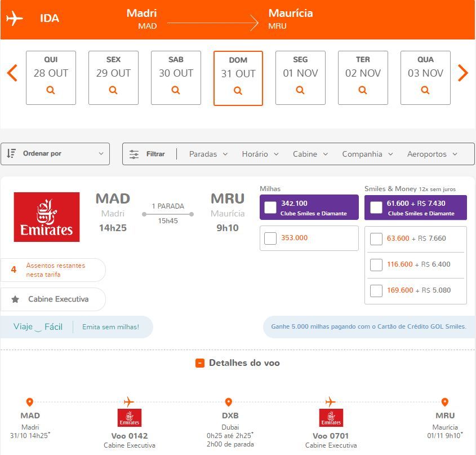Click the Filtrar button
This screenshot has width=476, height=455.
[x=147, y=154]
